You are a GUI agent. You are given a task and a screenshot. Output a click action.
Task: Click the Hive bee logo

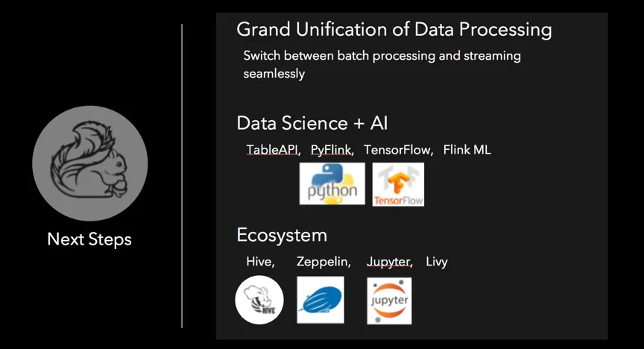click(259, 300)
